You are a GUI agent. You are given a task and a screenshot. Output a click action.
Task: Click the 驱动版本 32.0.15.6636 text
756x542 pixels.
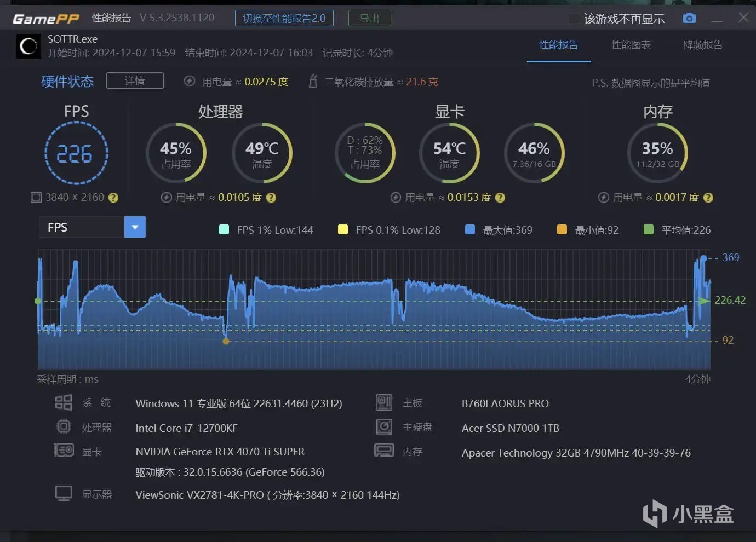[x=230, y=472]
